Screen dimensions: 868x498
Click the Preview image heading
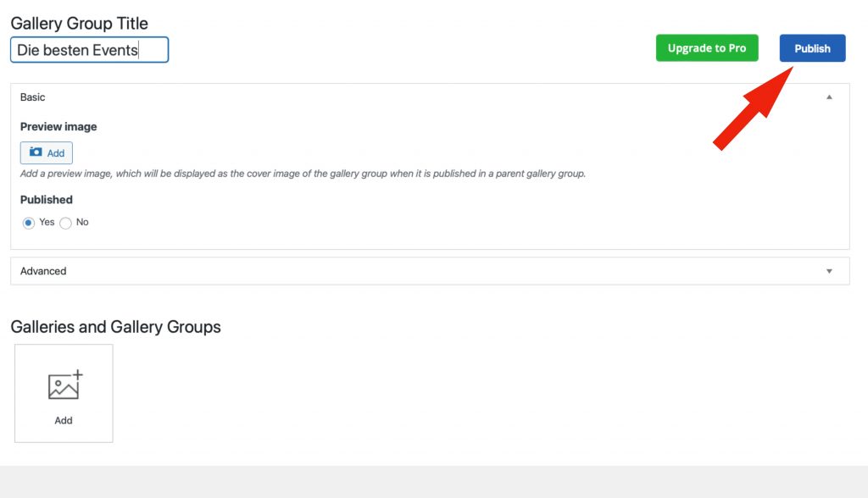(x=58, y=126)
